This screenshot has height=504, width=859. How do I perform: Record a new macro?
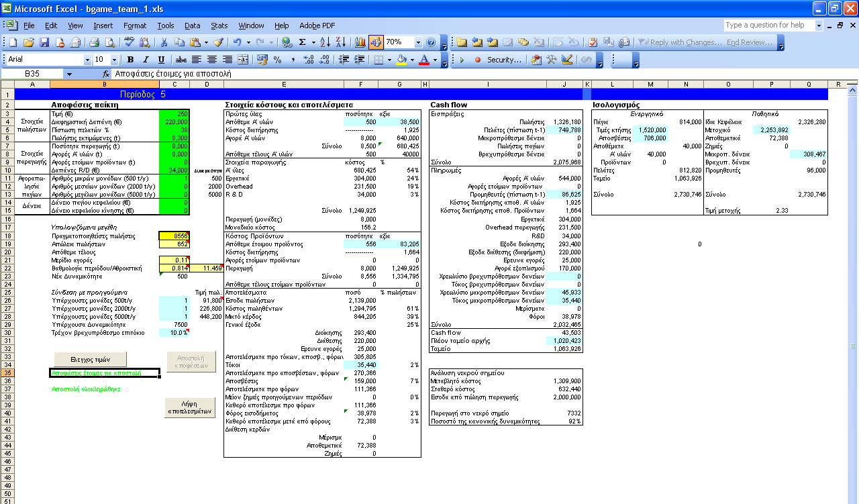click(477, 60)
